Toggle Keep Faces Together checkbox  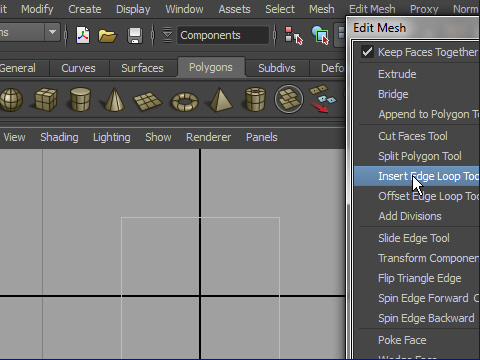point(367,52)
